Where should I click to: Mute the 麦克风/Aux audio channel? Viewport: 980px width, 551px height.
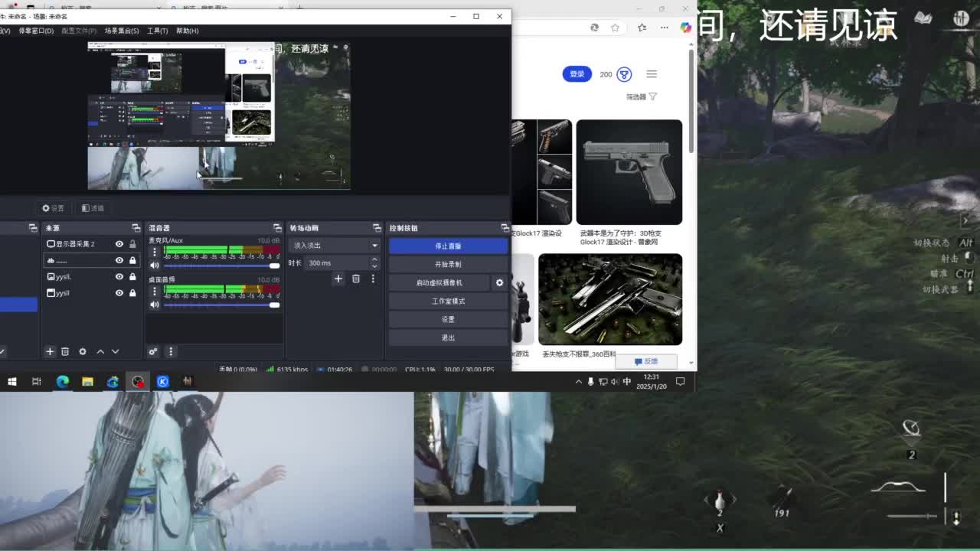click(x=155, y=266)
